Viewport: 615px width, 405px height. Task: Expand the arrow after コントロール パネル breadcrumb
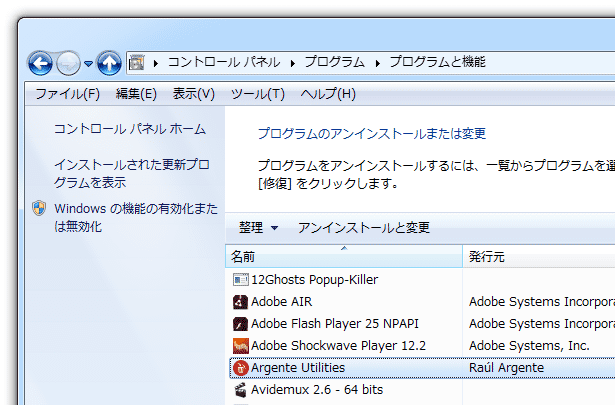click(293, 63)
